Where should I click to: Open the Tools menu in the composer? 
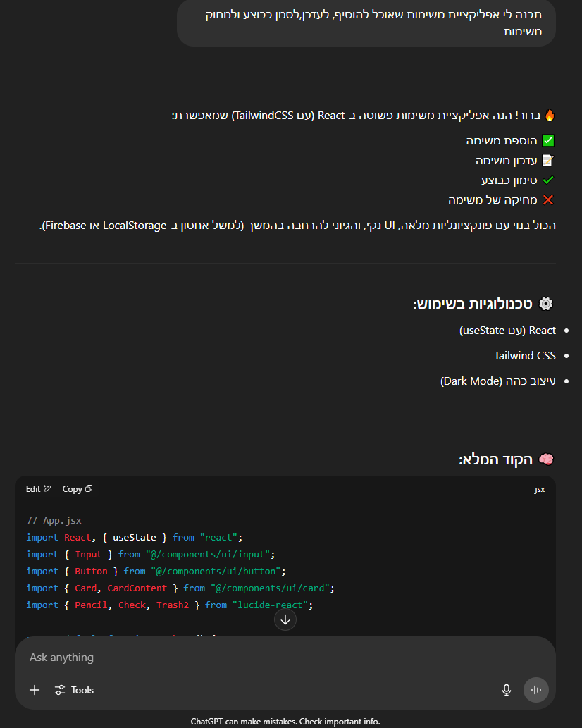tap(74, 690)
